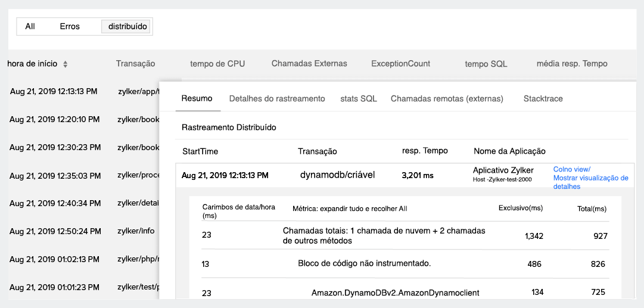Click the Total(ms) column header

pos(592,209)
